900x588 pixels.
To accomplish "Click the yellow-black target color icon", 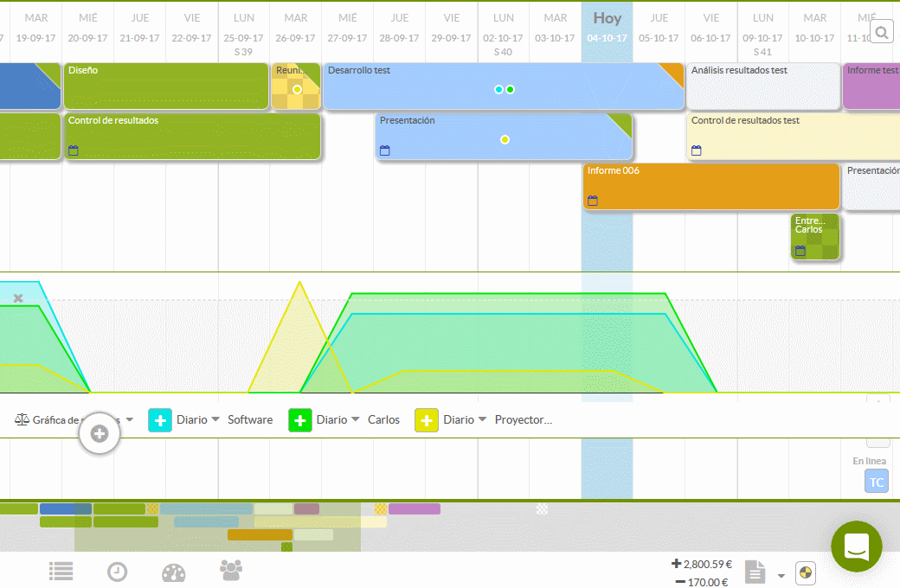I will point(805,572).
